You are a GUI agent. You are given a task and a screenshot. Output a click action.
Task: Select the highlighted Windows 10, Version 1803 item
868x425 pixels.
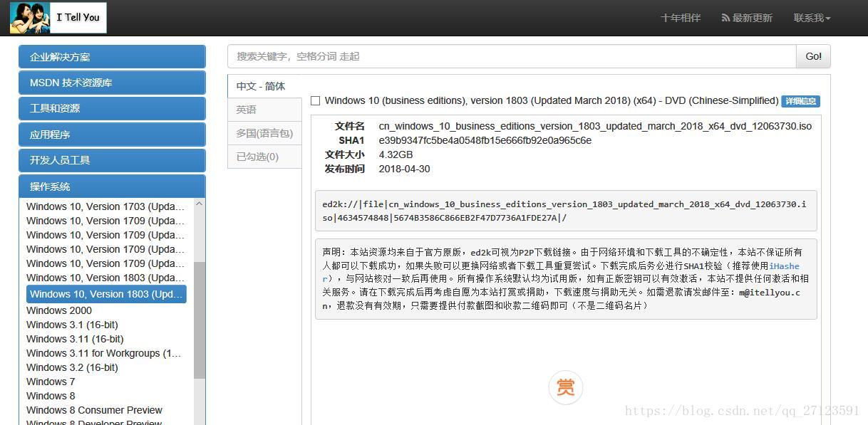106,294
